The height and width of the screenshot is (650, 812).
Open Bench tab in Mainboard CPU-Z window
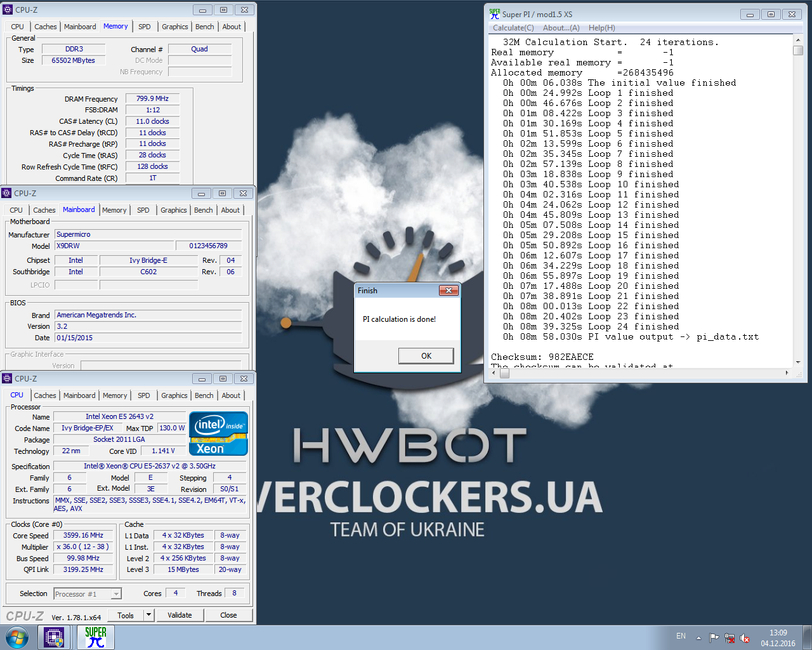coord(204,210)
